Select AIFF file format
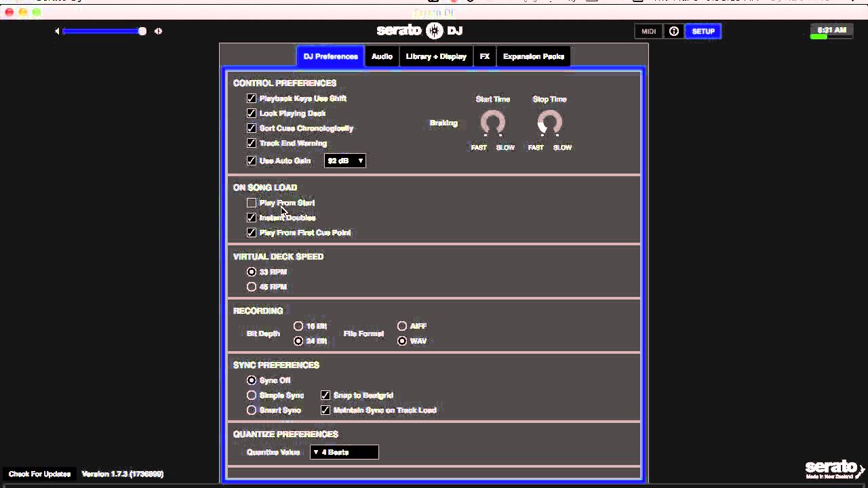The height and width of the screenshot is (488, 868). [402, 327]
